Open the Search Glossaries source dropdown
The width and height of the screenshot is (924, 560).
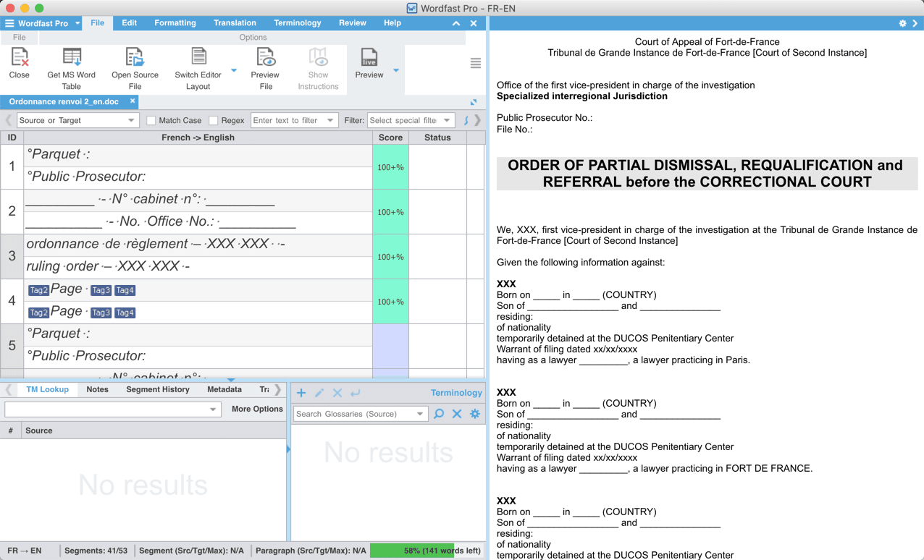360,414
